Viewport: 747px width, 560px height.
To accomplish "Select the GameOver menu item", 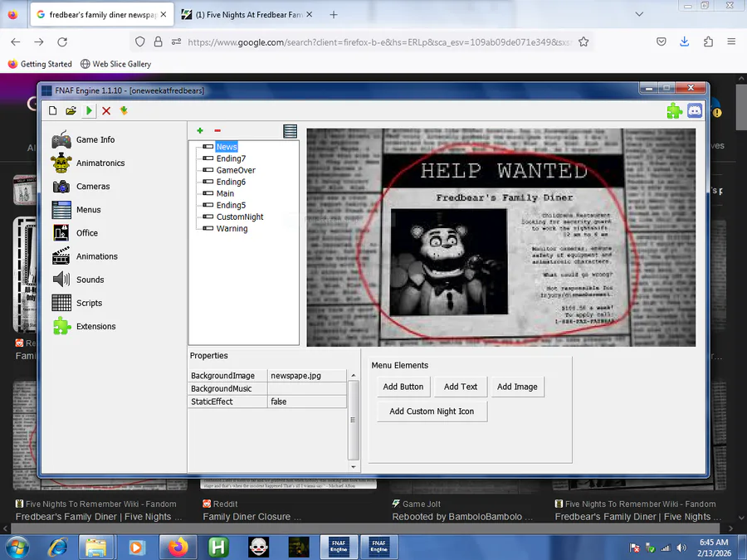I will (236, 170).
